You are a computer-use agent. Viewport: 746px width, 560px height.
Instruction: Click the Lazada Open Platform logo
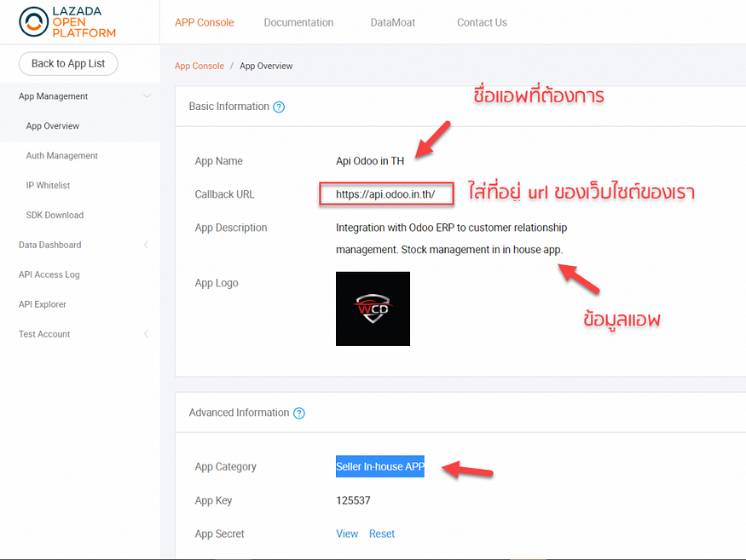(x=67, y=22)
